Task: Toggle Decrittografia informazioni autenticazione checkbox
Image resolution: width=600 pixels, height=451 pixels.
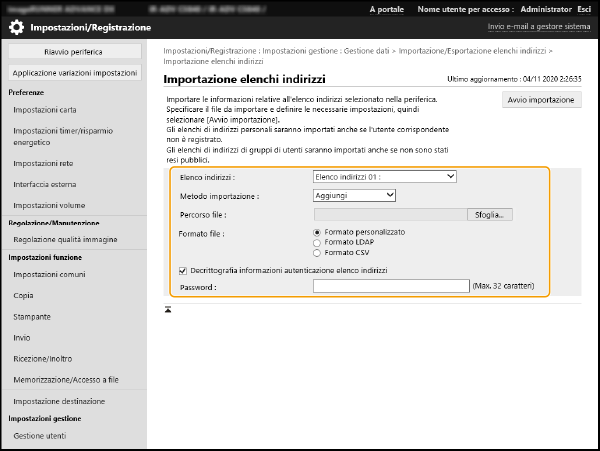Action: point(181,270)
